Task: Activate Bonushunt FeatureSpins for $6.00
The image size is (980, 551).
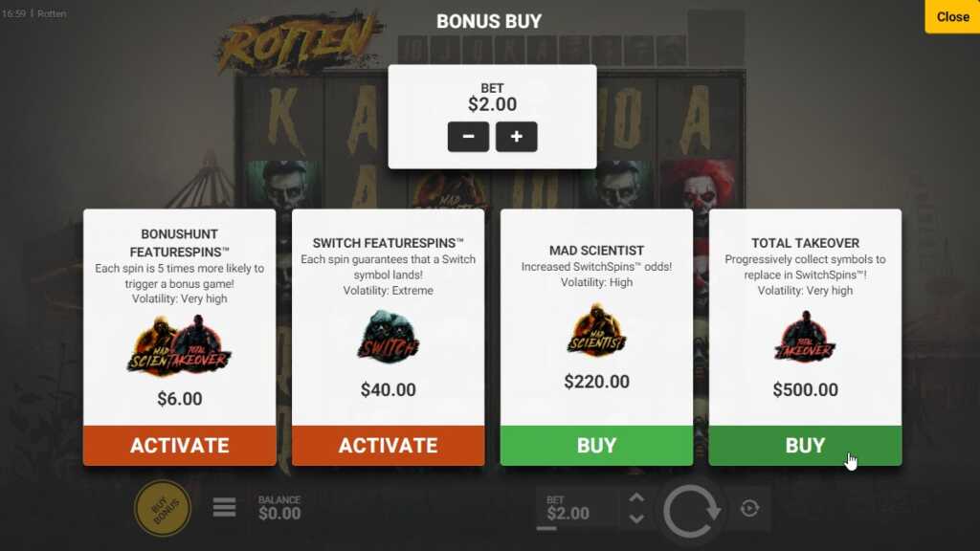Action: tap(179, 446)
